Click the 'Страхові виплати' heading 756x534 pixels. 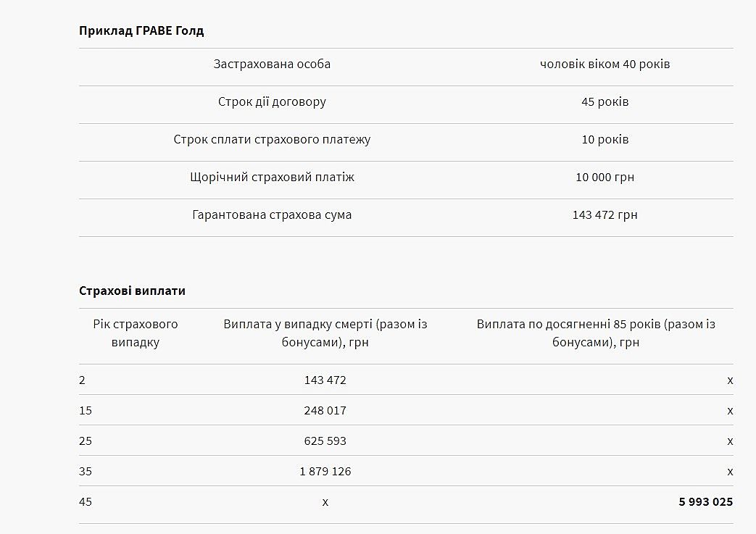[132, 291]
